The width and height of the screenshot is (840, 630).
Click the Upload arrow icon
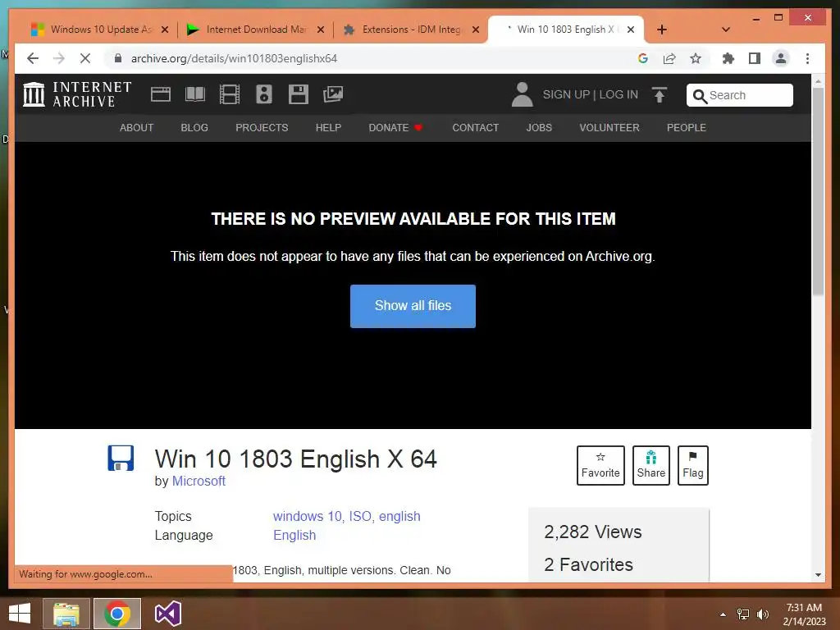pos(660,95)
